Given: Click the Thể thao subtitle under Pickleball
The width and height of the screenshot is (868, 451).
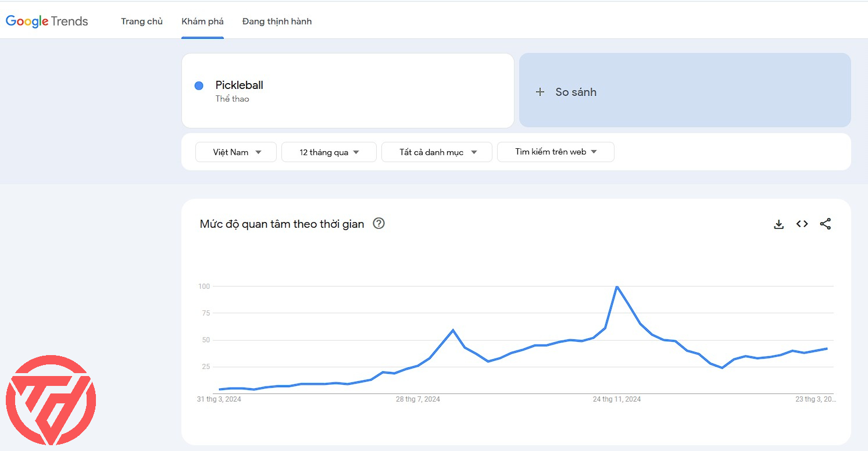Looking at the screenshot, I should 232,99.
